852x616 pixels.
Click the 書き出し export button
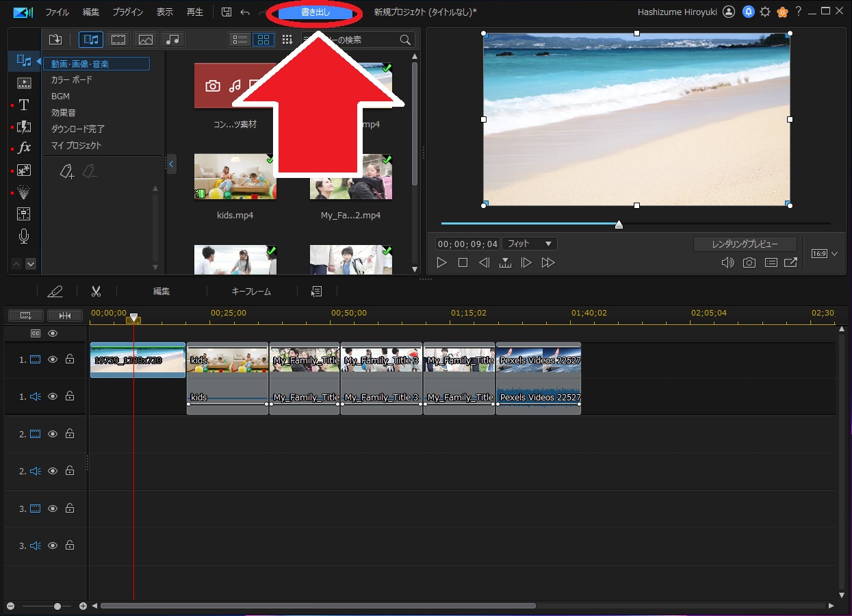[315, 12]
